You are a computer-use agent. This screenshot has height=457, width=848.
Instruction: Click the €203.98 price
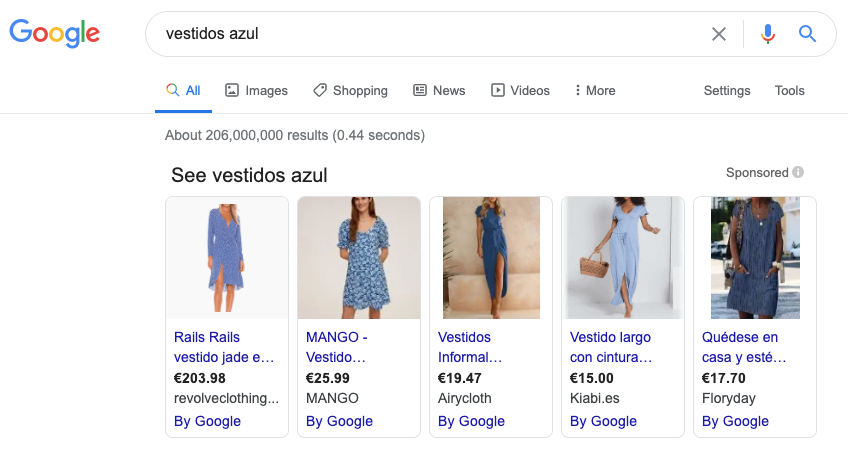(x=200, y=378)
